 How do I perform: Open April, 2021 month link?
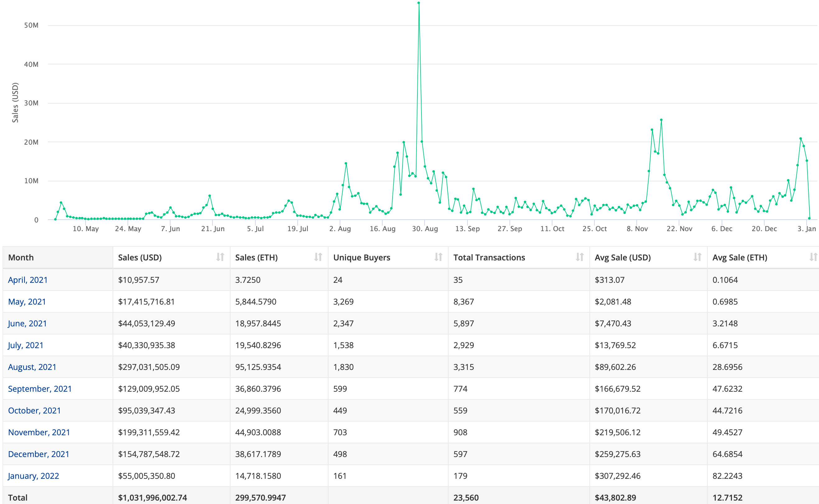click(x=28, y=280)
